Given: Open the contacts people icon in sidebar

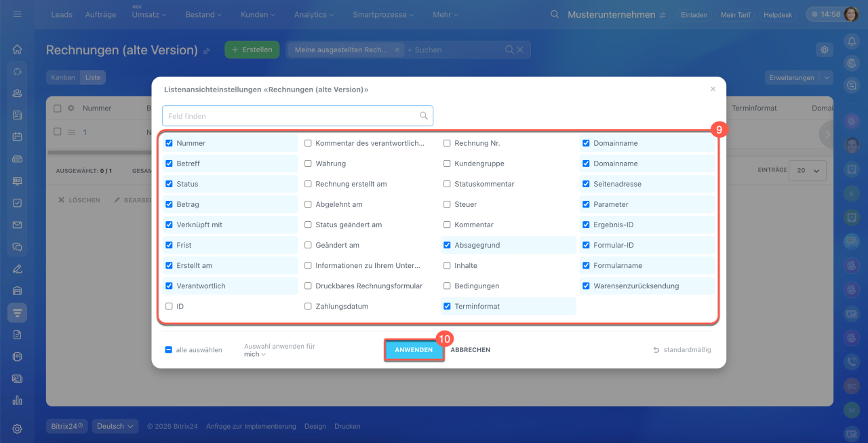Looking at the screenshot, I should pyautogui.click(x=17, y=93).
